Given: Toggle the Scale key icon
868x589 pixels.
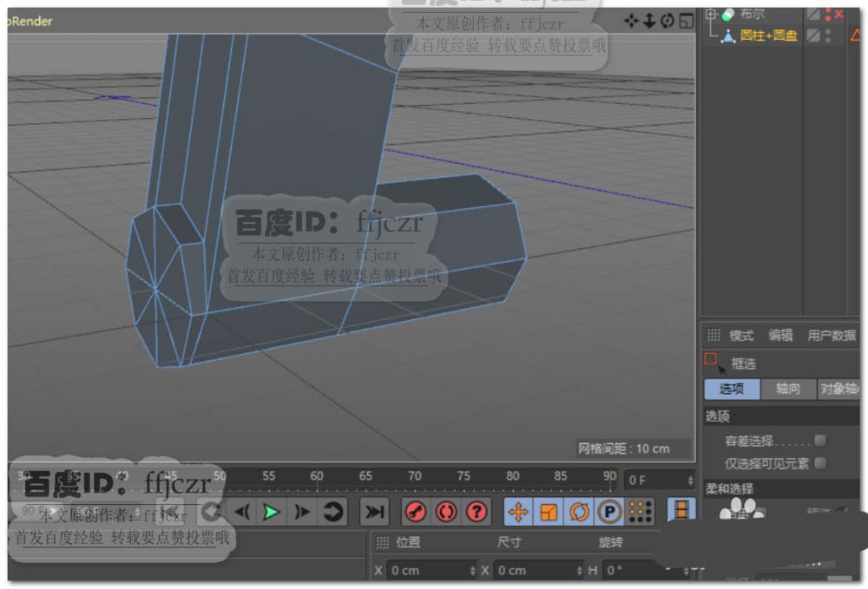Looking at the screenshot, I should [549, 512].
